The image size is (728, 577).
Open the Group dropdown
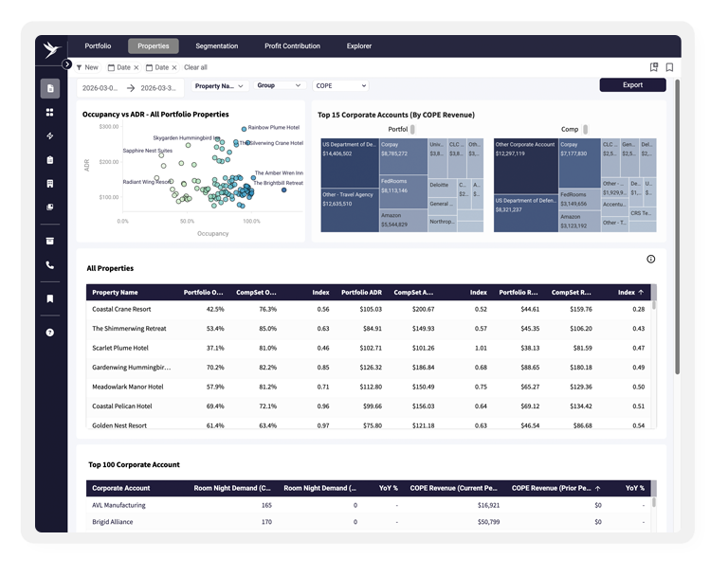click(x=279, y=85)
